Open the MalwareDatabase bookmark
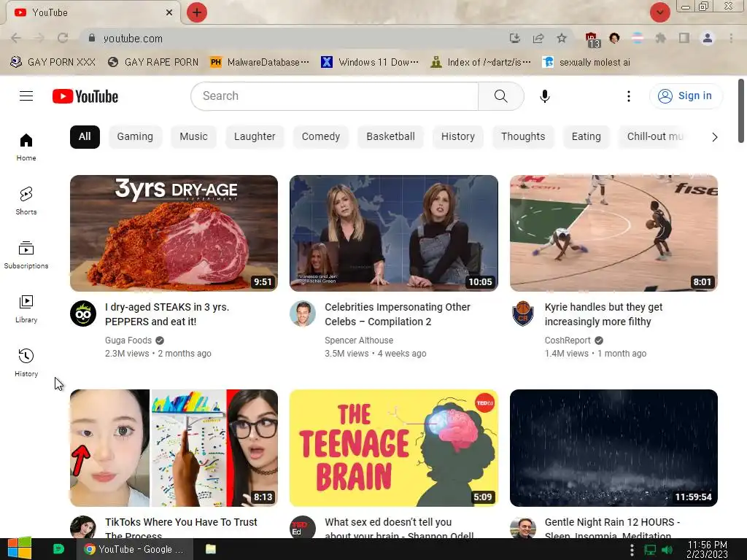Image resolution: width=747 pixels, height=560 pixels. click(x=260, y=63)
